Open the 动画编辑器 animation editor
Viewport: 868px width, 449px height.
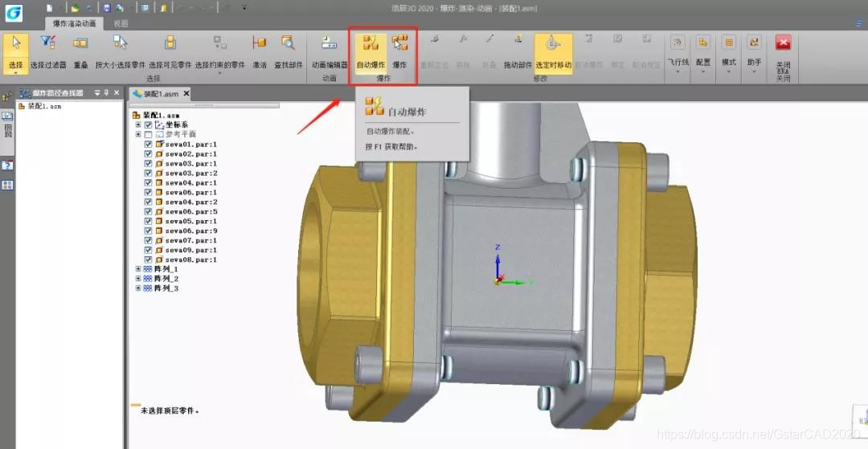click(x=330, y=52)
